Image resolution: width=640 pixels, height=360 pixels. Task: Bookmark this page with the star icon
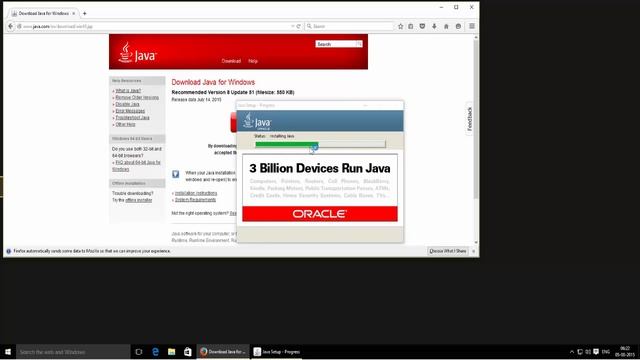pos(400,26)
